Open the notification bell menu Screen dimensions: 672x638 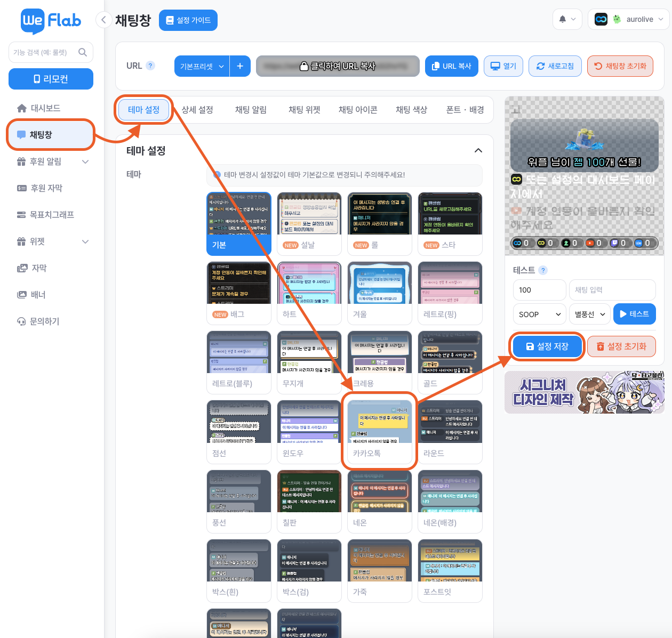[567, 19]
